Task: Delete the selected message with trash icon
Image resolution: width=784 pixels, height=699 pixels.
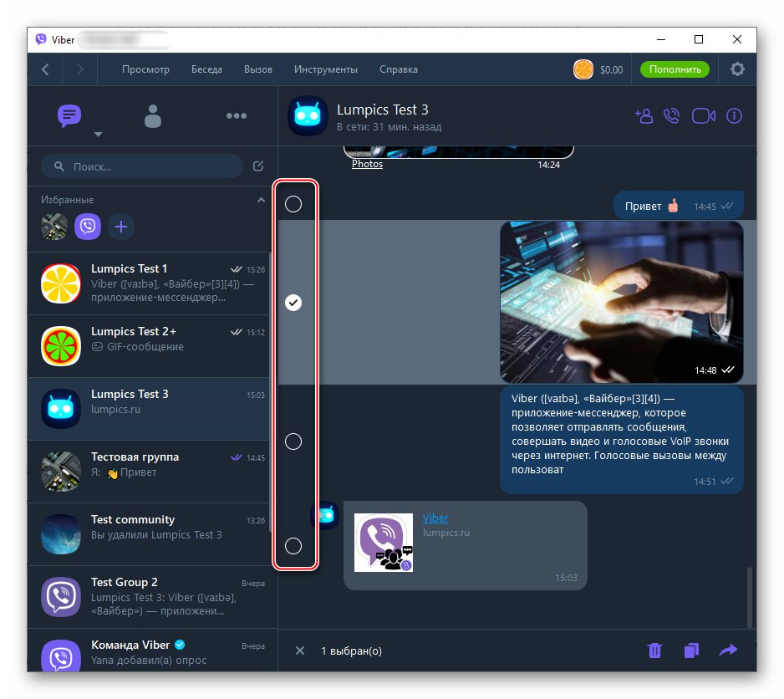Action: coord(654,651)
